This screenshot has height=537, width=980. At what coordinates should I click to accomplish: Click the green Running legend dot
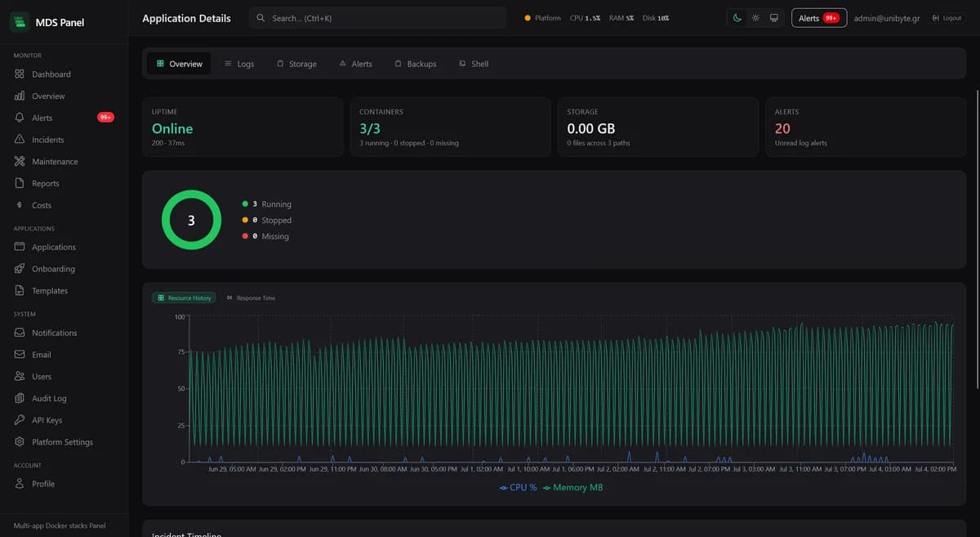pyautogui.click(x=245, y=204)
